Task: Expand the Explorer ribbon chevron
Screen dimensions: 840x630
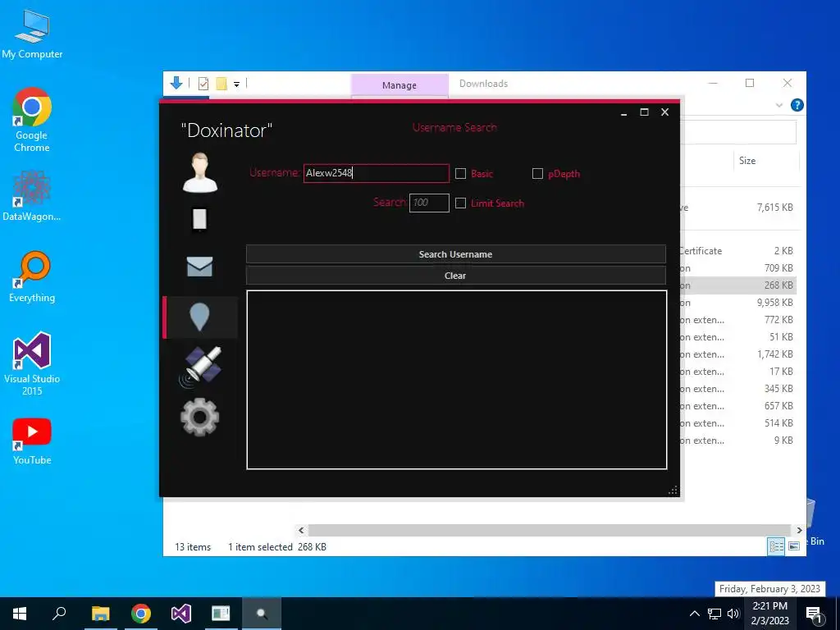Action: pyautogui.click(x=779, y=106)
